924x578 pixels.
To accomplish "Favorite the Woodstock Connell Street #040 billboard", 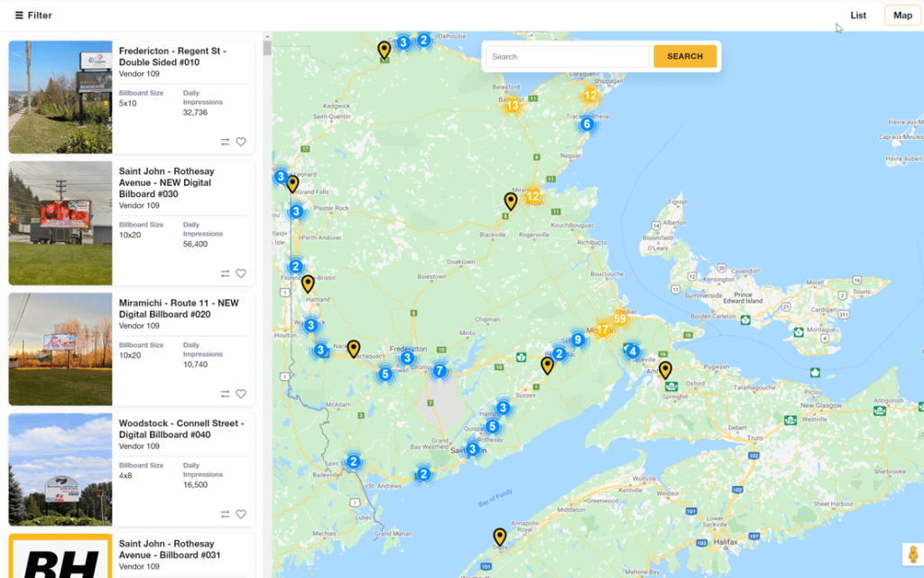I will 241,514.
